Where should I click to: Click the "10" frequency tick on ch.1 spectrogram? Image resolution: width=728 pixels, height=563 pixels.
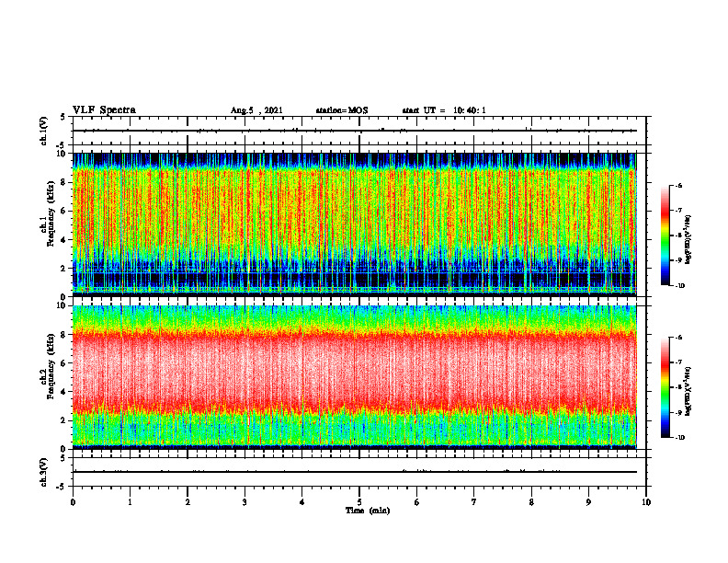[x=63, y=154]
